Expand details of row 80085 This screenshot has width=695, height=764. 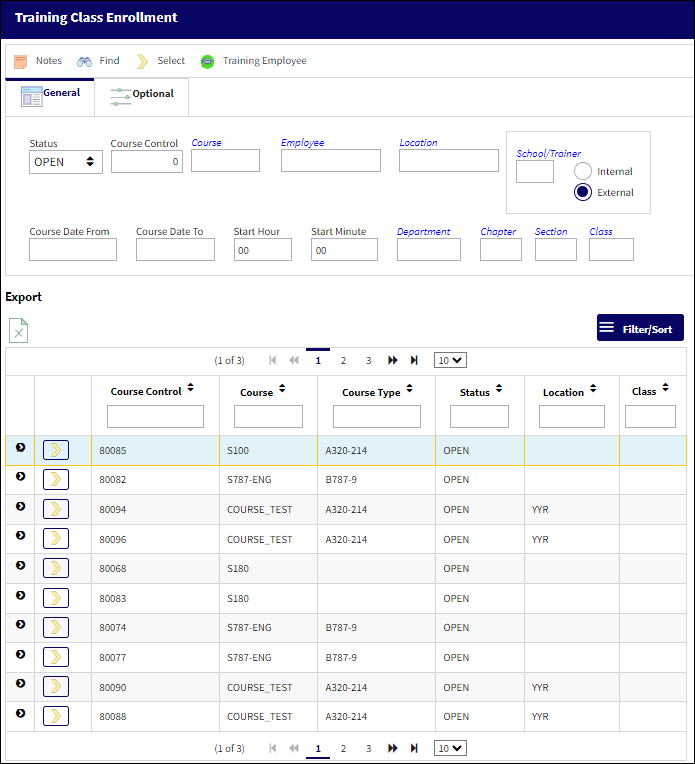[20, 447]
